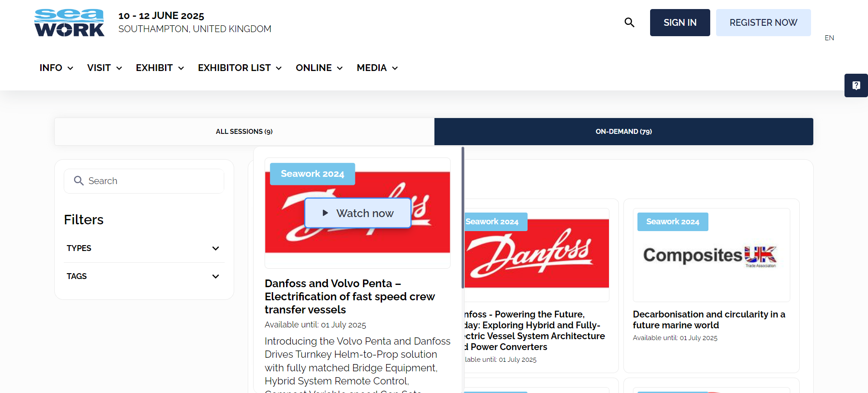Click Seawork 2024 tag on Volvo Penta card

pyautogui.click(x=312, y=174)
